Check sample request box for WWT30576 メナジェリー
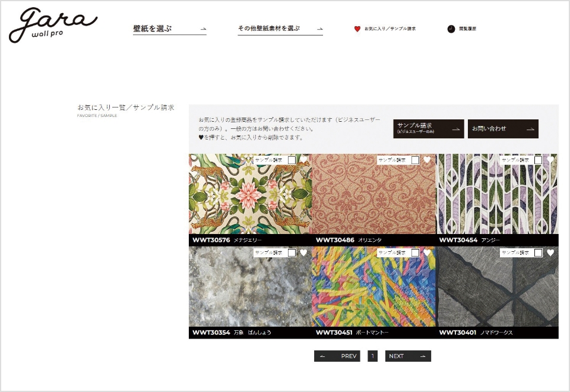The width and height of the screenshot is (570, 392). pyautogui.click(x=292, y=160)
